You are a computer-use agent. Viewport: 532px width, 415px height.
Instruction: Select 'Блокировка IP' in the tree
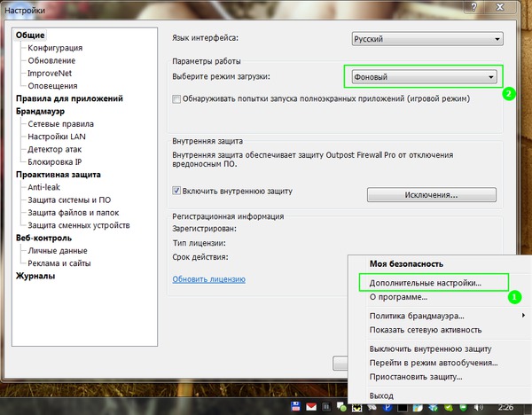click(55, 162)
